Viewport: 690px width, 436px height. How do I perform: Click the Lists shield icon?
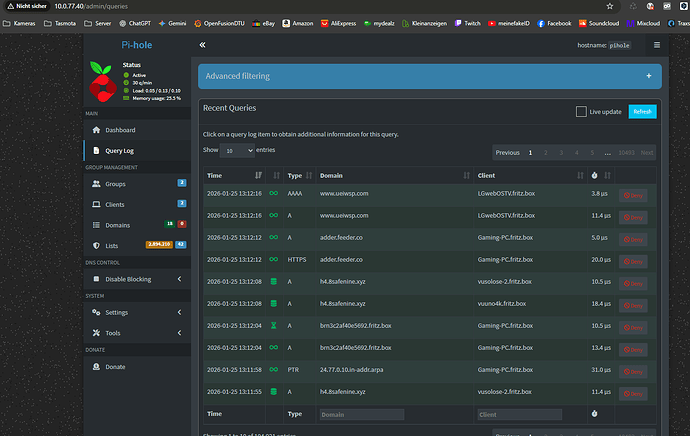[x=96, y=245]
